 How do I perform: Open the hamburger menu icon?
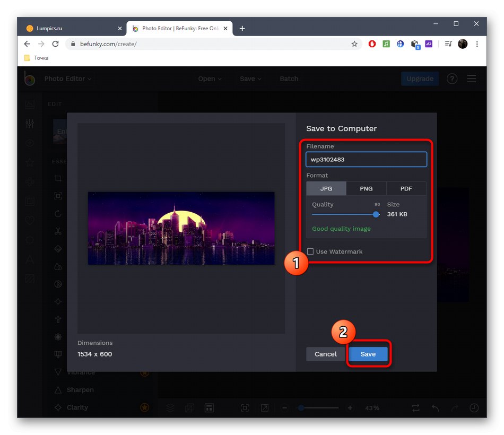472,79
